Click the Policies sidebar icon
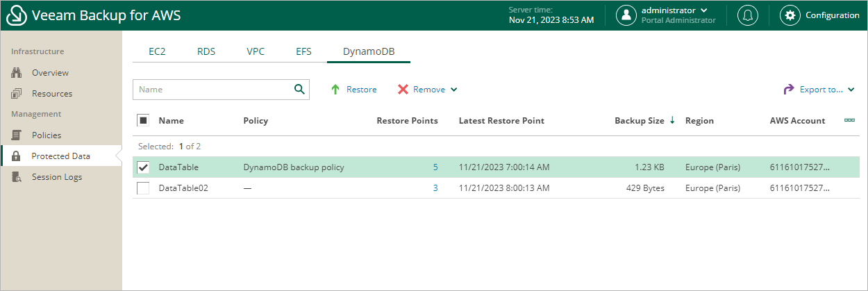 17,135
